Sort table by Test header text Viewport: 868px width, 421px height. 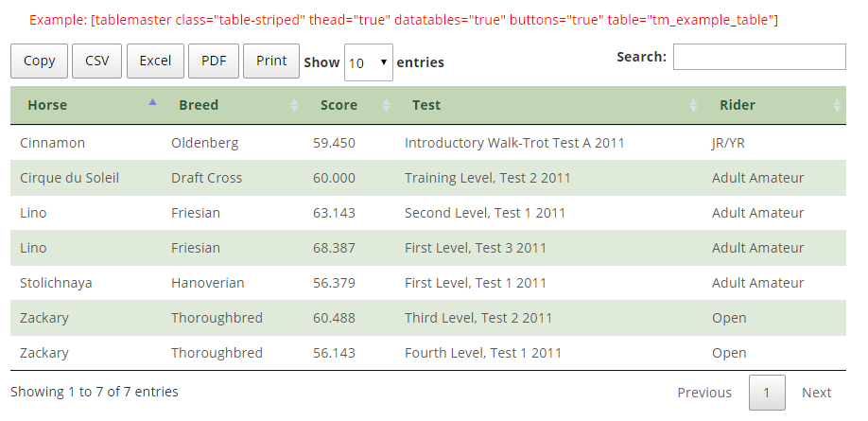point(426,105)
